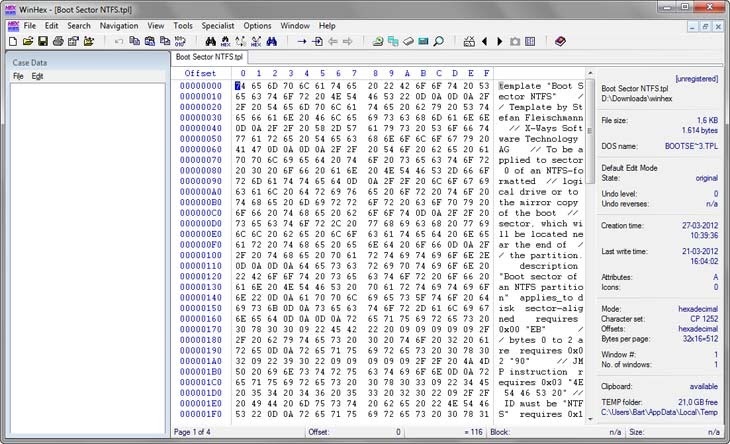Find text with the black binoculars icon
This screenshot has height=444, width=730.
pos(210,41)
